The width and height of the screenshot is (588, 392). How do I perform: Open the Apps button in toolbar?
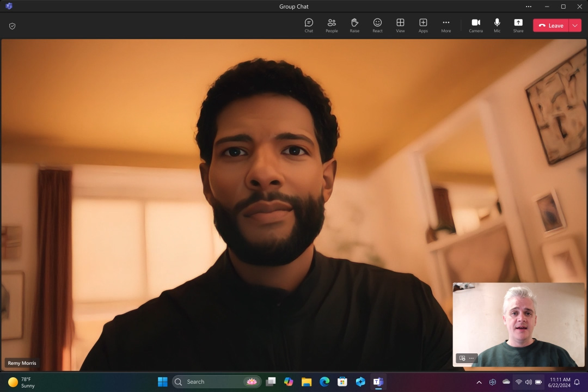point(423,25)
